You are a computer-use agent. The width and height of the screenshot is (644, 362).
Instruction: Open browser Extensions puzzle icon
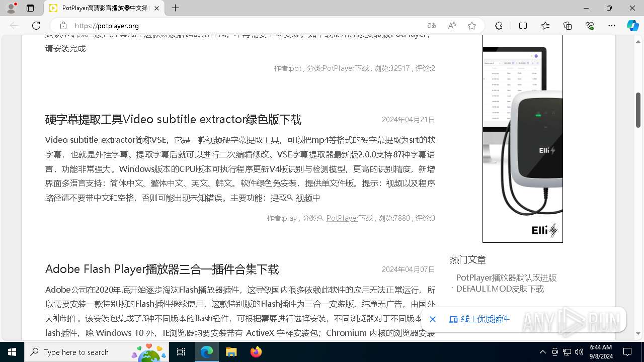pyautogui.click(x=499, y=26)
